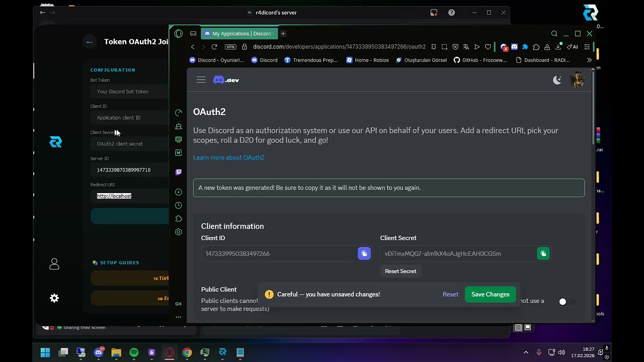
Task: Take a snapshot using address bar icon
Action: coord(444,47)
